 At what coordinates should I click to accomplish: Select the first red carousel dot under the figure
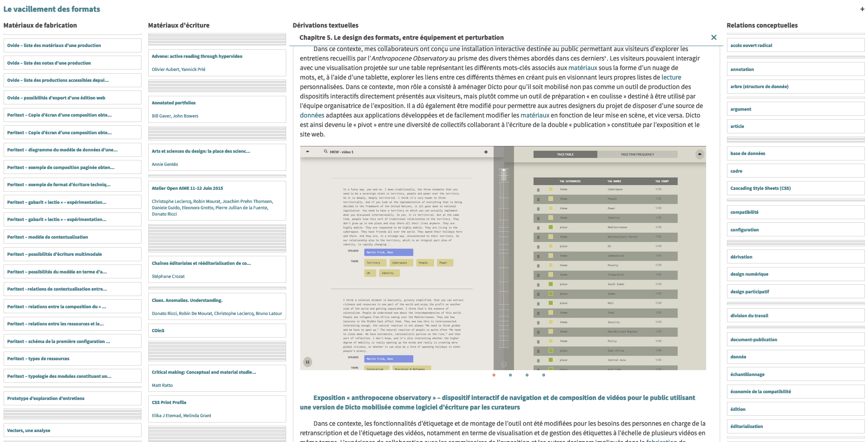point(494,375)
